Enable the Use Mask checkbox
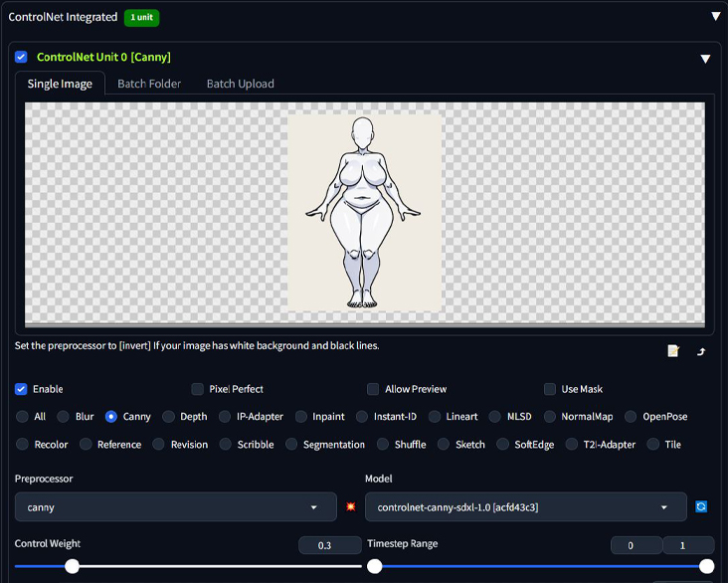Screen dimensions: 728x583 (x=550, y=389)
